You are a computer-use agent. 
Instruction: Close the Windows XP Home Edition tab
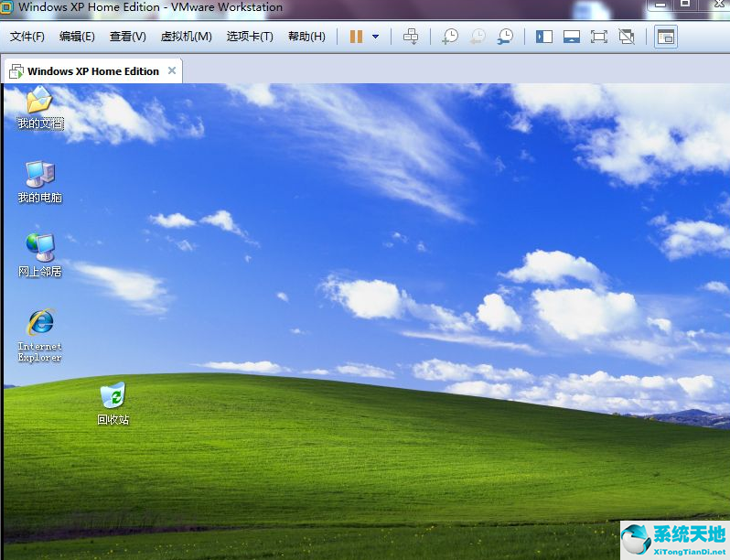pos(172,70)
